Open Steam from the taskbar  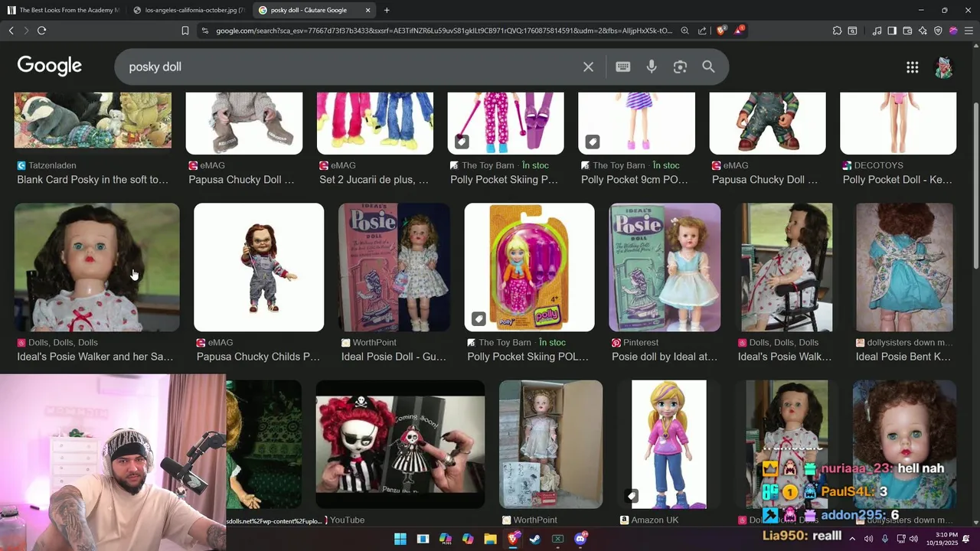[x=535, y=539]
